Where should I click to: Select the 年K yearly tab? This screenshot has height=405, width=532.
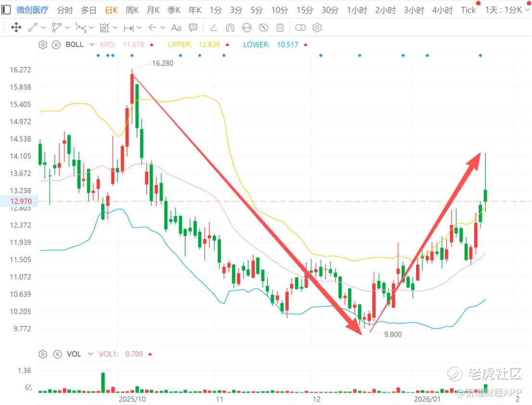195,10
